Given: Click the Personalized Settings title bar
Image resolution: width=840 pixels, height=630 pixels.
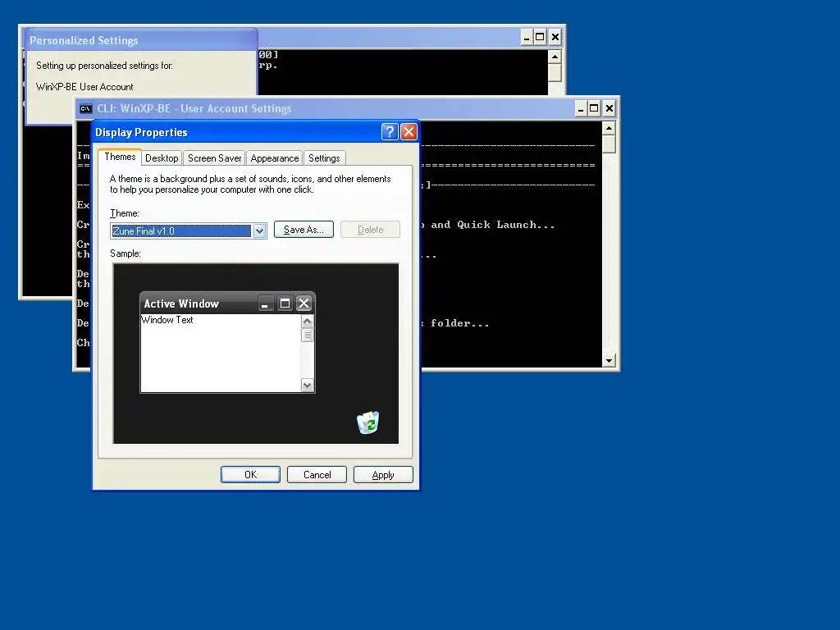Looking at the screenshot, I should pos(141,40).
